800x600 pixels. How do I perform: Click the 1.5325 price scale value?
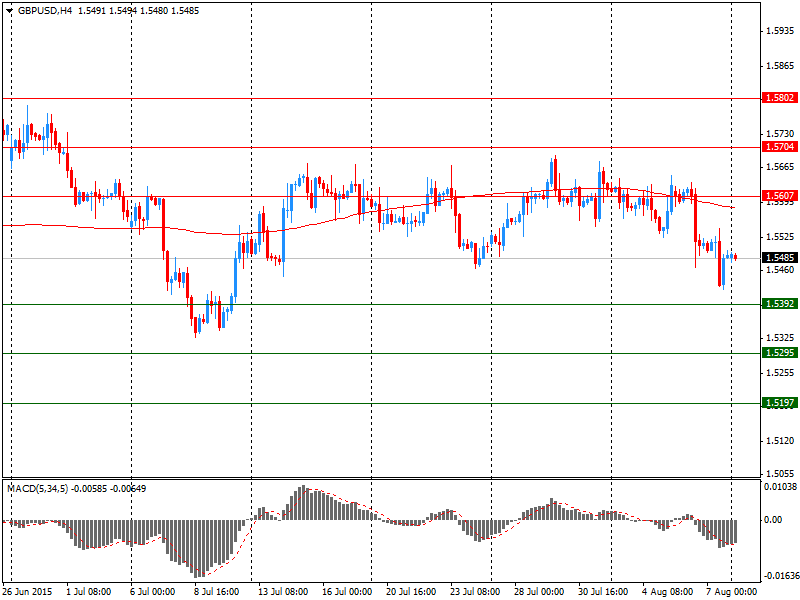click(781, 338)
